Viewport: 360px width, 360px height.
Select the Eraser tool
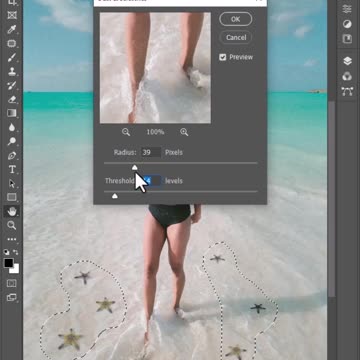(12, 99)
